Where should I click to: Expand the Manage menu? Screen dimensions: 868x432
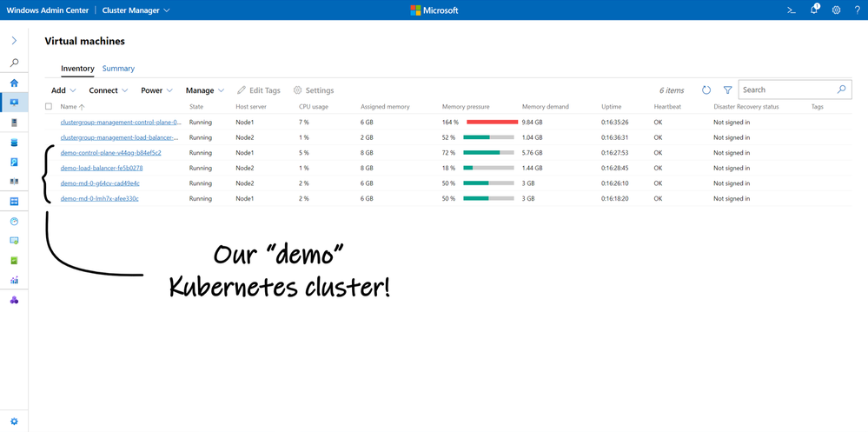point(205,90)
